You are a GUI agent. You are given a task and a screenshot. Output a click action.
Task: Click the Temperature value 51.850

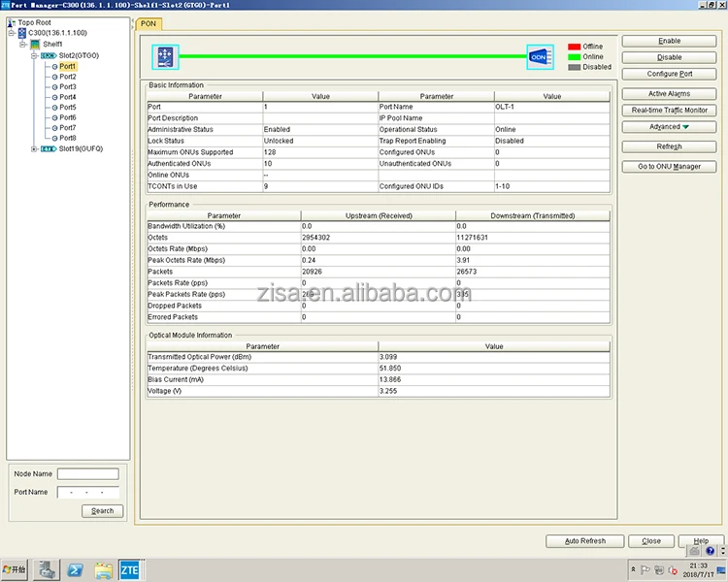(x=390, y=368)
